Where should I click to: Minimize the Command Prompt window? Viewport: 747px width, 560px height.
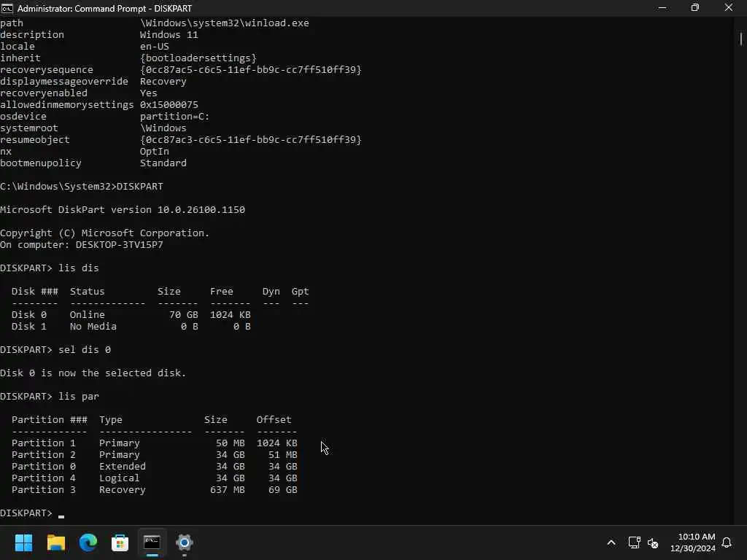pos(662,8)
